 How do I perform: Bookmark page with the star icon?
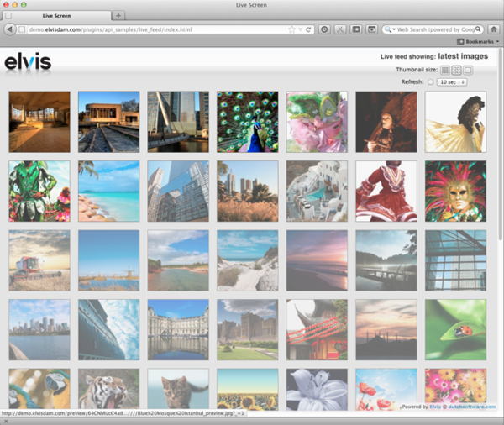291,29
